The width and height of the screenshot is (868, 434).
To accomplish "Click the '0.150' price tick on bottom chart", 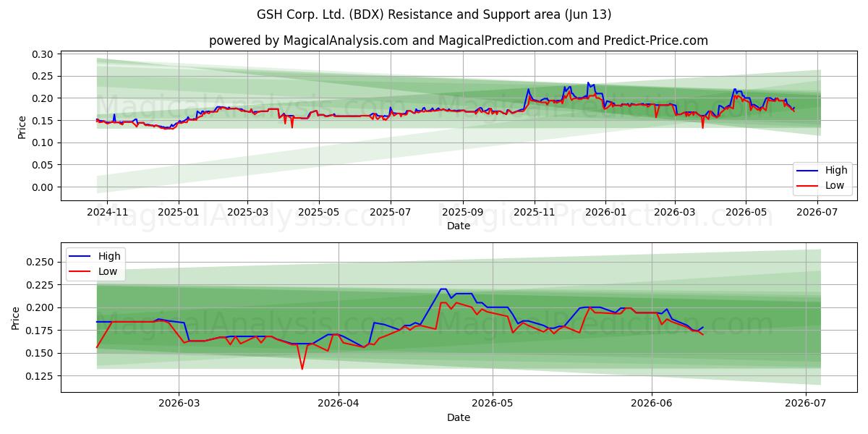I will click(x=40, y=353).
